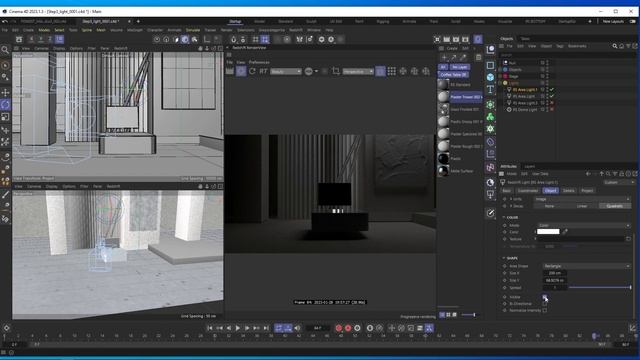The image size is (640, 360).
Task: Click the Size Y value field
Action: click(555, 280)
